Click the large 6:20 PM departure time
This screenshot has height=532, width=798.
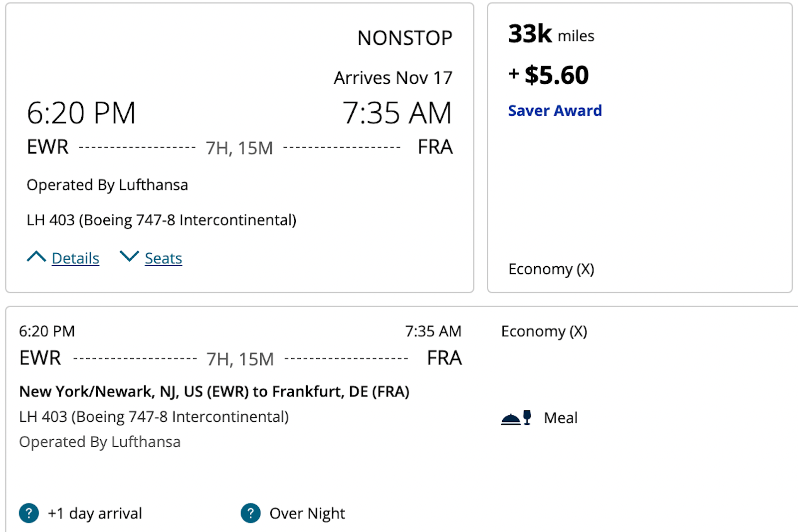click(x=81, y=113)
